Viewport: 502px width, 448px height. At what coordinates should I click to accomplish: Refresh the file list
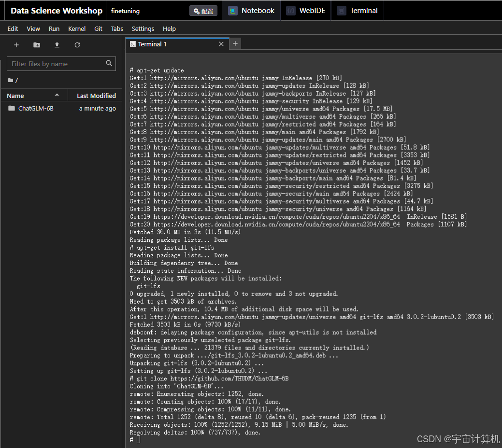pos(77,45)
